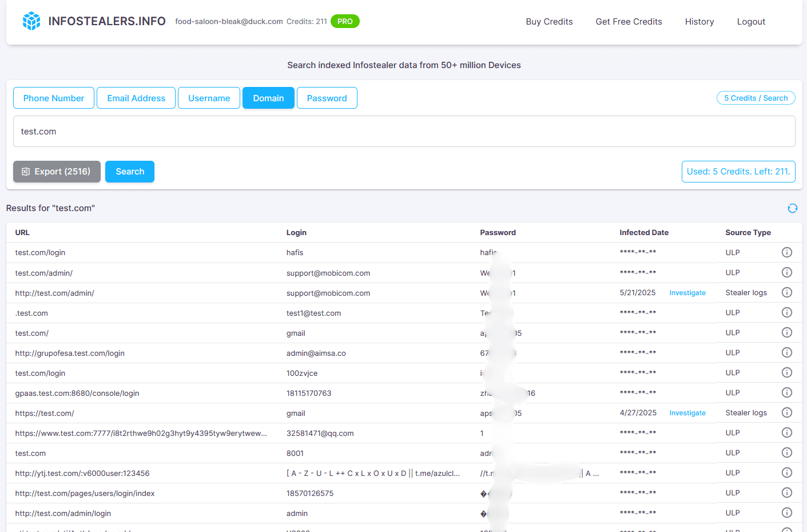Click the http://test.com/admin/login URL
Screen dimensions: 807x532
click(63, 513)
